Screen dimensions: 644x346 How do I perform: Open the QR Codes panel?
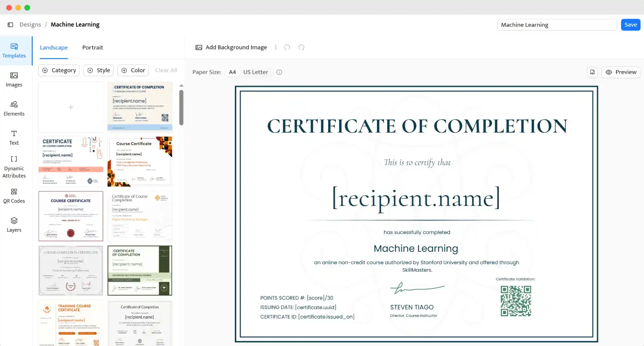click(x=14, y=196)
